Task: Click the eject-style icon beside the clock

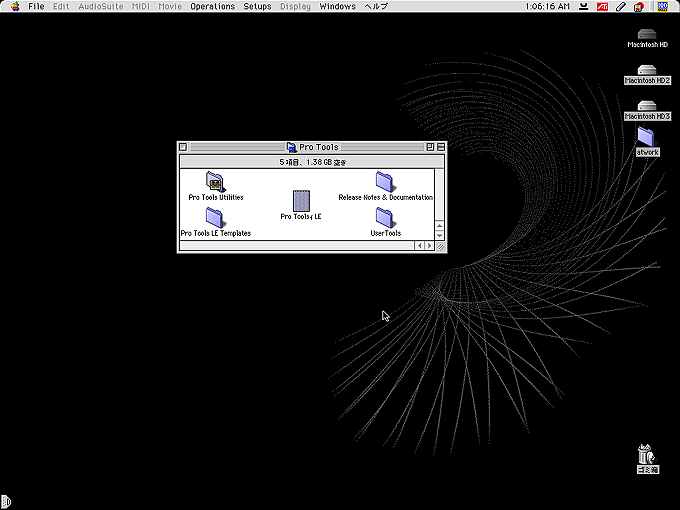Action: (584, 6)
